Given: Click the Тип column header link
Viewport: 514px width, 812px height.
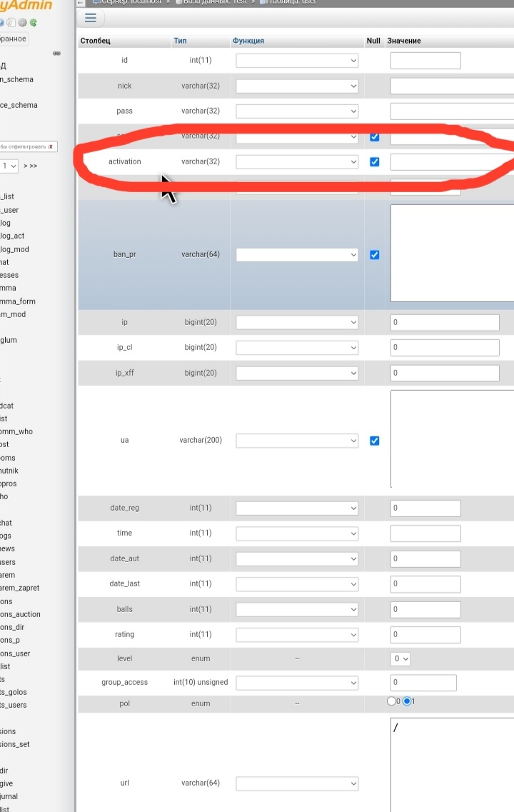Looking at the screenshot, I should pyautogui.click(x=180, y=41).
